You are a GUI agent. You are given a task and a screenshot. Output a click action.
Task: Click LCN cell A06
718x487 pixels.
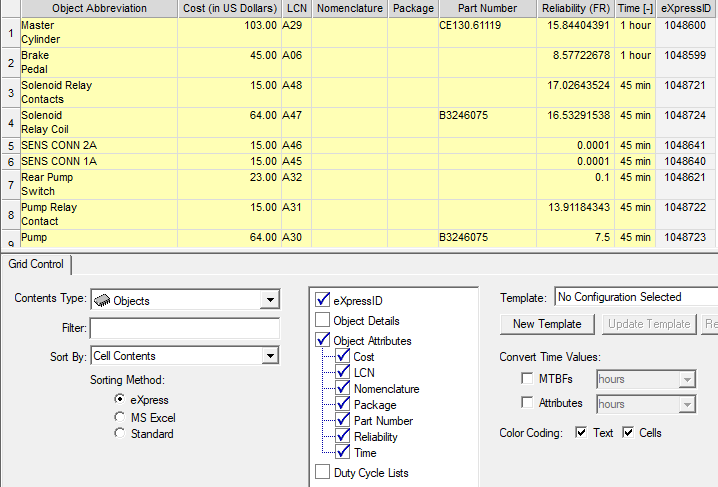(297, 62)
